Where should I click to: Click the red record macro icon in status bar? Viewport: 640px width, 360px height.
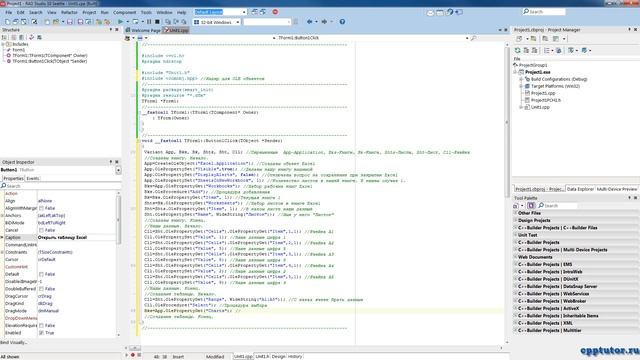[133, 355]
